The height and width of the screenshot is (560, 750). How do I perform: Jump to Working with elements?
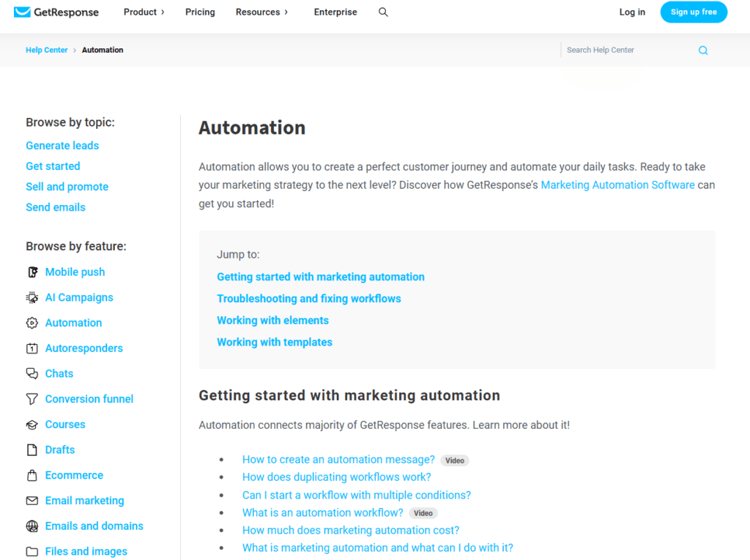(272, 321)
